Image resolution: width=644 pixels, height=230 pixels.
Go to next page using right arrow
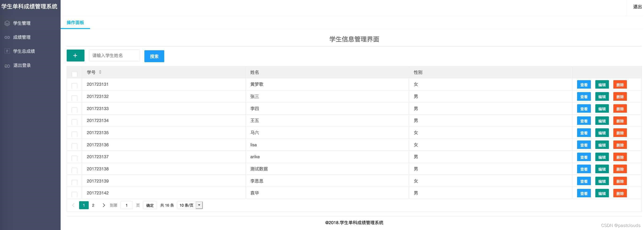(104, 205)
